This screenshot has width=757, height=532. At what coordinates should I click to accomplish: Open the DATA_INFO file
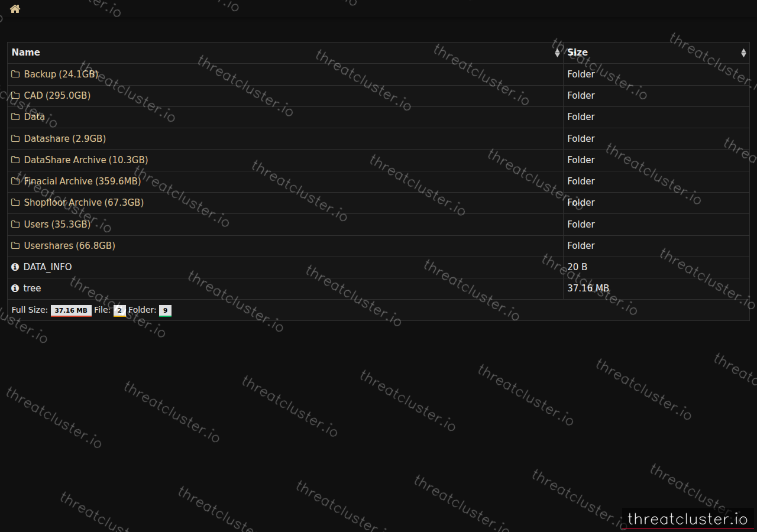tap(47, 267)
